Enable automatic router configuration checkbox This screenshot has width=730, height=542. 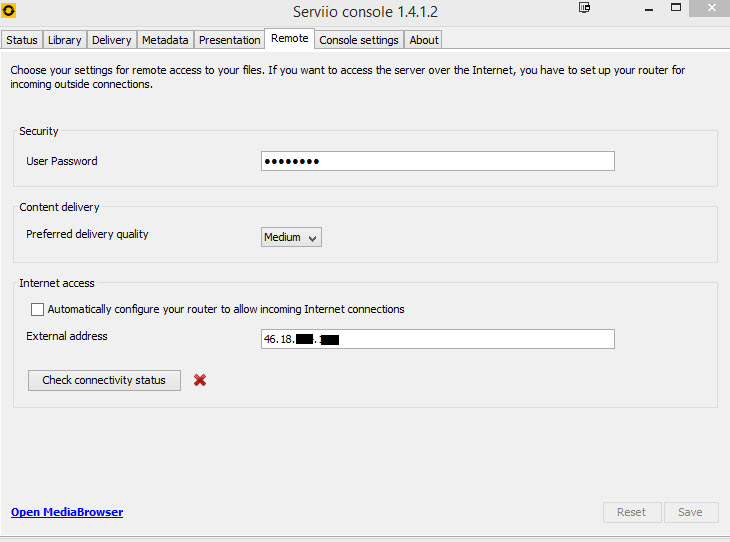click(x=38, y=310)
